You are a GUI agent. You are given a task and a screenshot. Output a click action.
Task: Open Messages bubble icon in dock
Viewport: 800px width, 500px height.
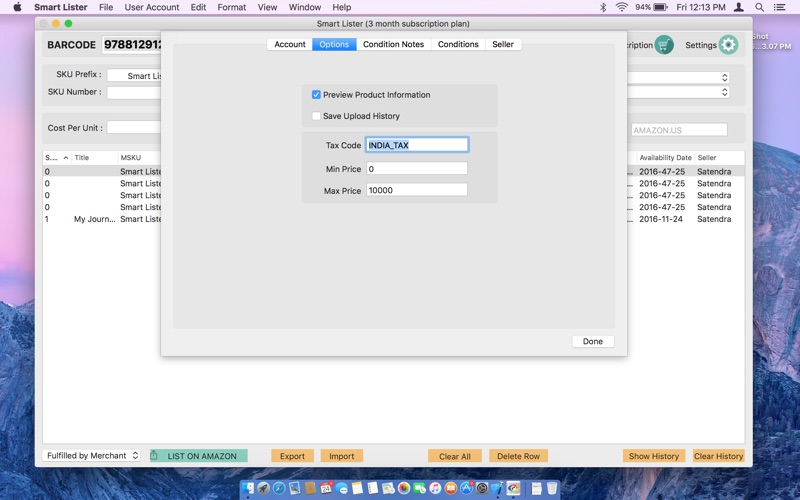(342, 488)
